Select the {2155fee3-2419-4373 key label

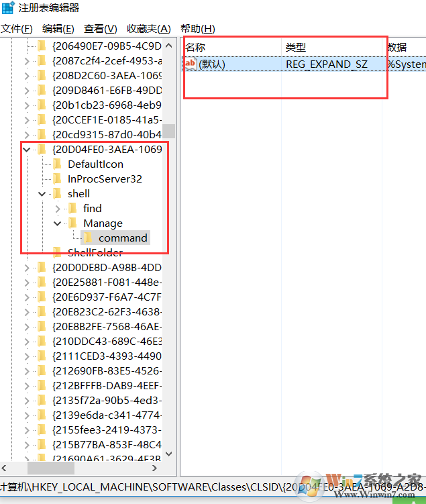pyautogui.click(x=107, y=430)
